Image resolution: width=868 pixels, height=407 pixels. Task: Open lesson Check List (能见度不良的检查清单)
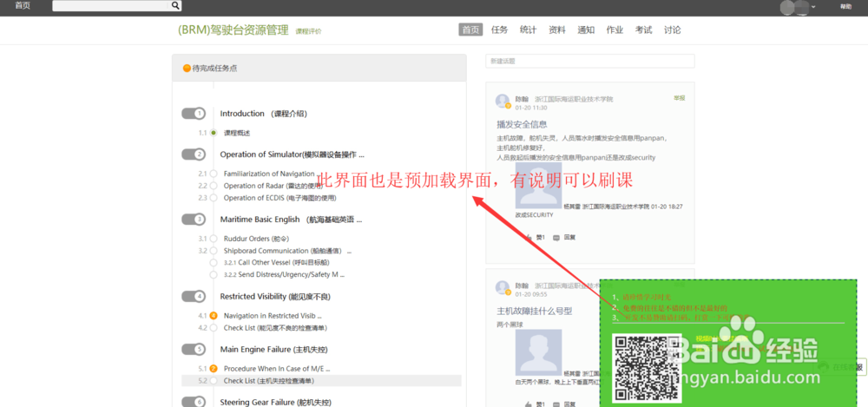point(275,328)
